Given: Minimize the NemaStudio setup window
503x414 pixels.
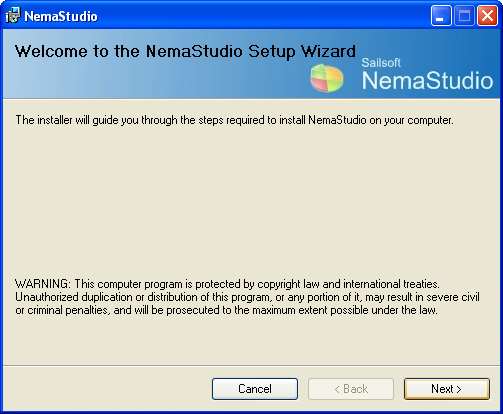Looking at the screenshot, I should [x=441, y=15].
